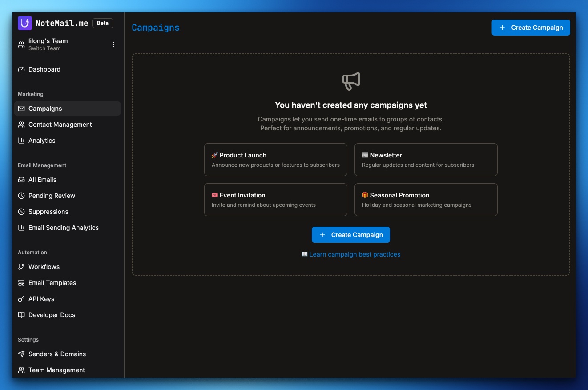Open the Developer Docs book icon
588x390 pixels.
point(21,315)
